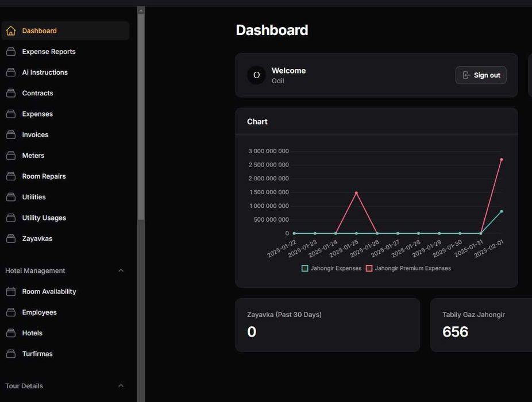532x402 pixels.
Task: Sign out of the account
Action: pos(481,75)
